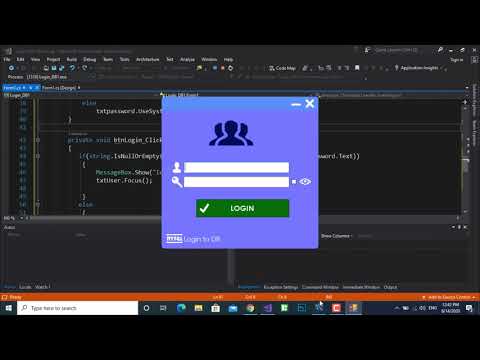Image resolution: width=480 pixels, height=360 pixels.
Task: Switch to the Command Window tab
Action: pos(320,287)
